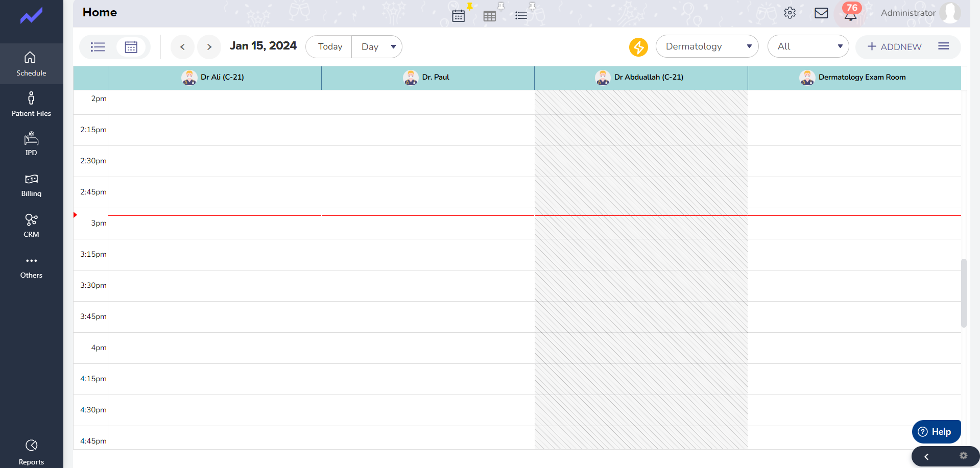This screenshot has height=468, width=980.
Task: Collapse the bottom-right panel chevron
Action: pos(926,457)
